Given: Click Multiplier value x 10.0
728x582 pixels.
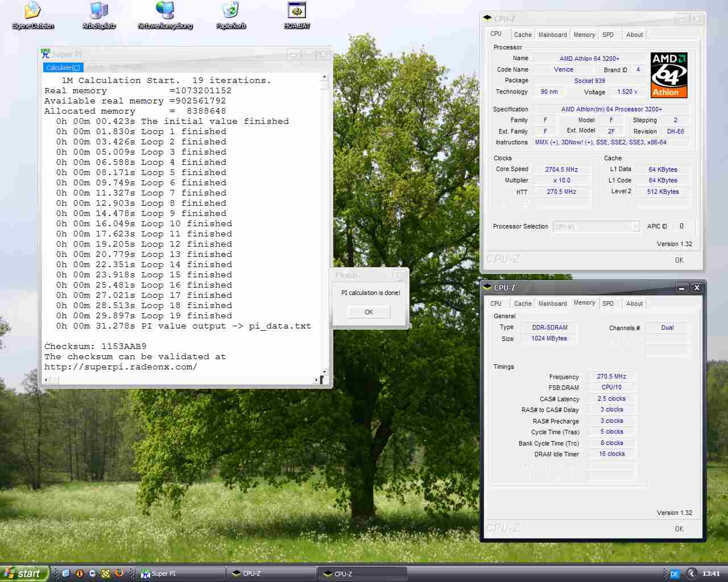Looking at the screenshot, I should pyautogui.click(x=561, y=181).
